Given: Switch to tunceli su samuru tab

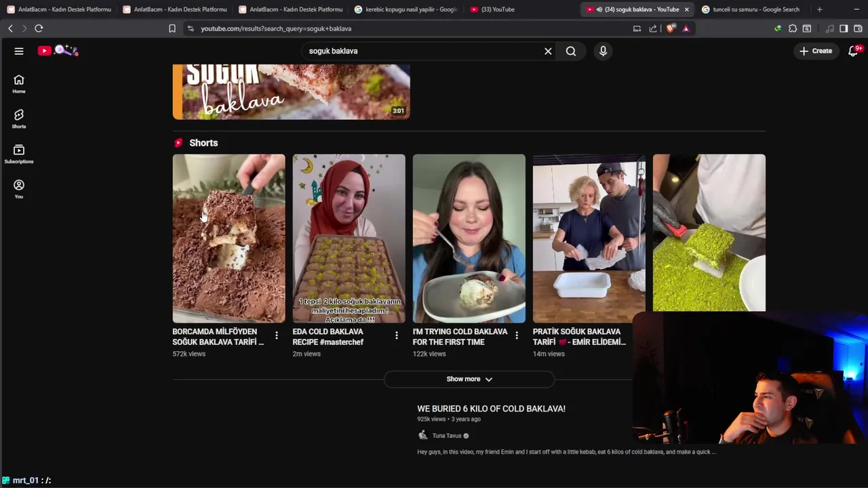Looking at the screenshot, I should pos(753,9).
